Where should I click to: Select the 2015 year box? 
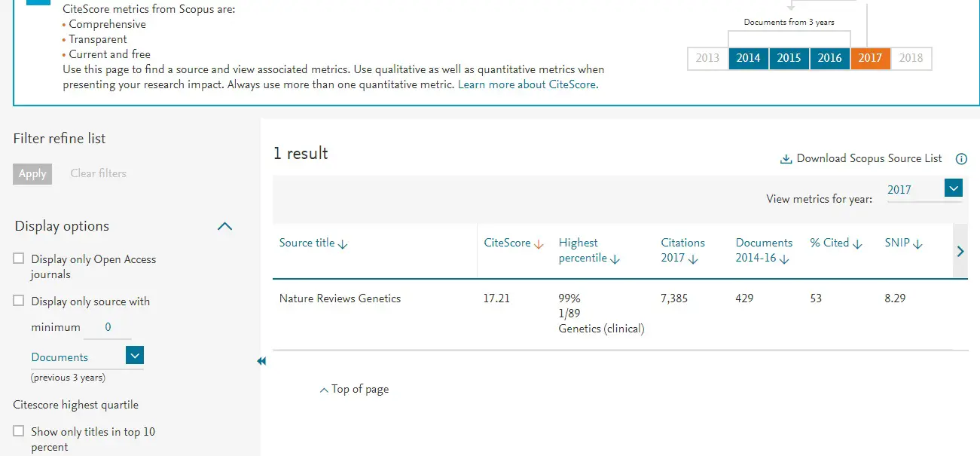[789, 58]
